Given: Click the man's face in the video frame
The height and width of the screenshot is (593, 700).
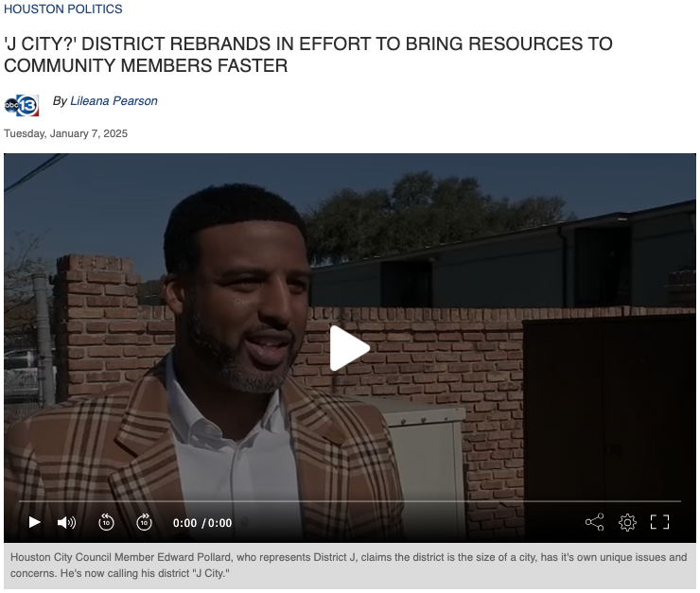Looking at the screenshot, I should (248, 303).
